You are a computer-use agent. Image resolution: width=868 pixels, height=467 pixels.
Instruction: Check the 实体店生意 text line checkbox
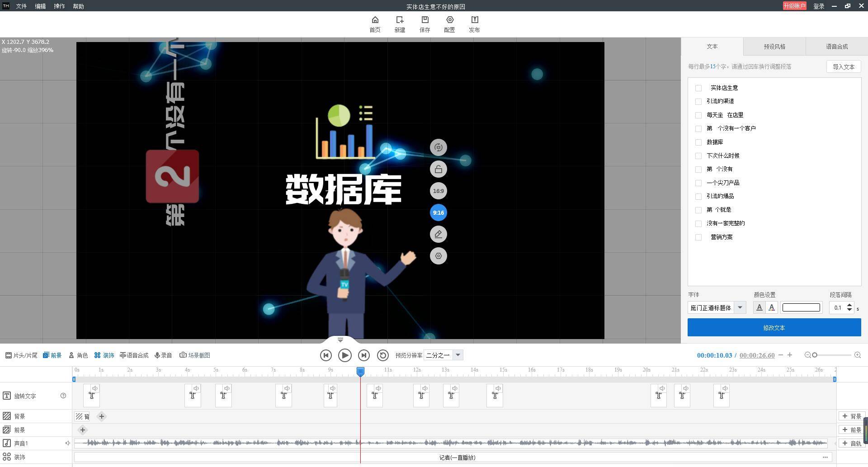coord(698,88)
